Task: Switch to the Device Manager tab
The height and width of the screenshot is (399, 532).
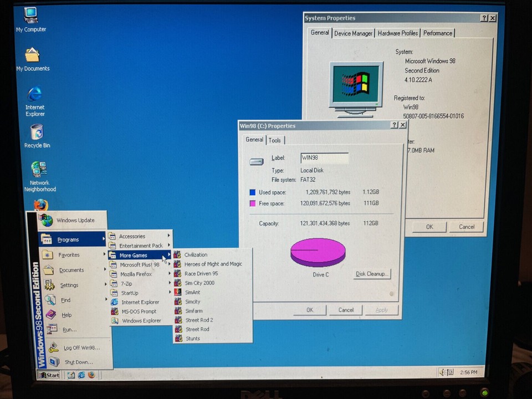Action: coord(353,33)
